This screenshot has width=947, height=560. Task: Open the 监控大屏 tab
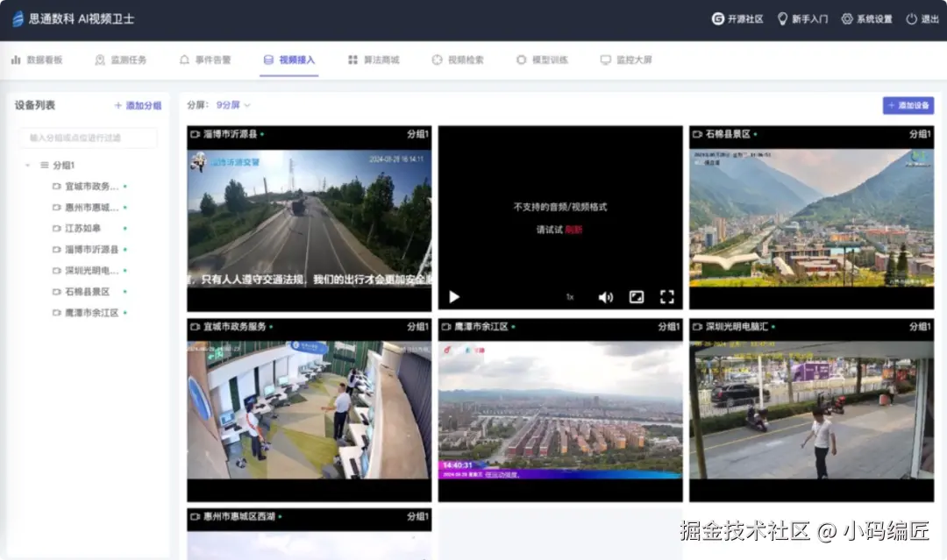coord(626,60)
